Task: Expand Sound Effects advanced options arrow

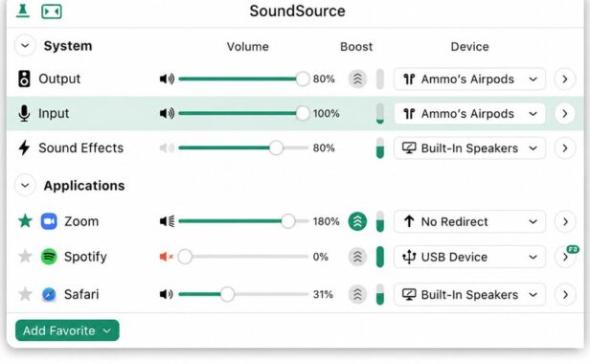Action: point(565,148)
